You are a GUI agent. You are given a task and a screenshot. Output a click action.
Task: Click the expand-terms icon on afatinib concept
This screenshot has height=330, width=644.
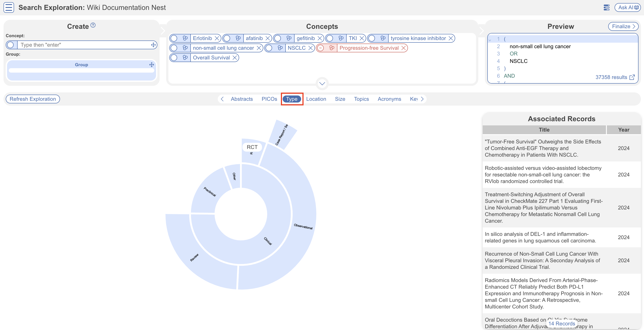[238, 38]
